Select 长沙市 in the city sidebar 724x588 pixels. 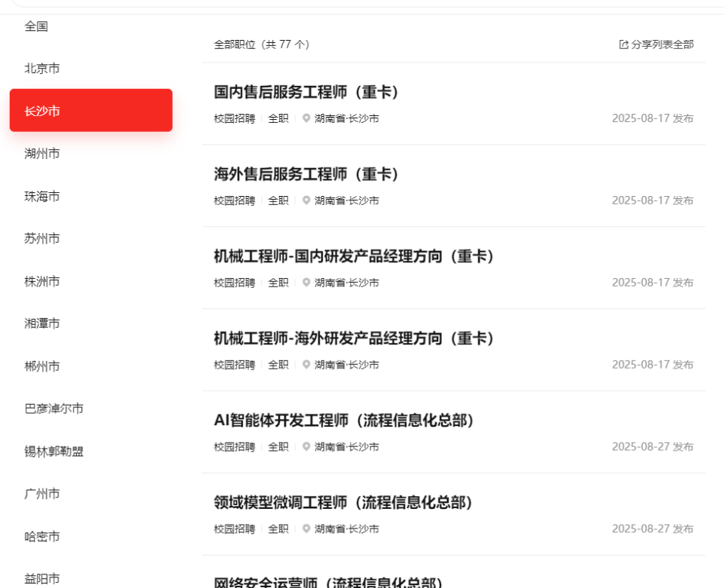coord(90,110)
